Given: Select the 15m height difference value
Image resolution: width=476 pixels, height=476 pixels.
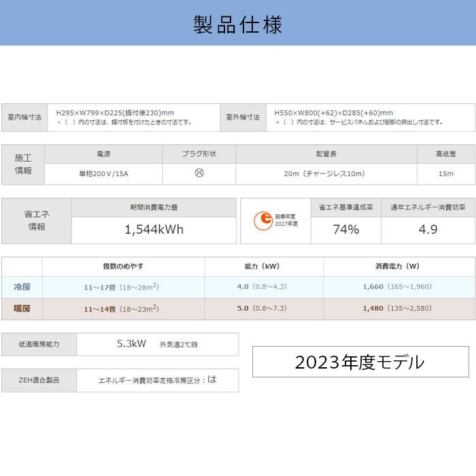Looking at the screenshot, I should click(x=446, y=174).
